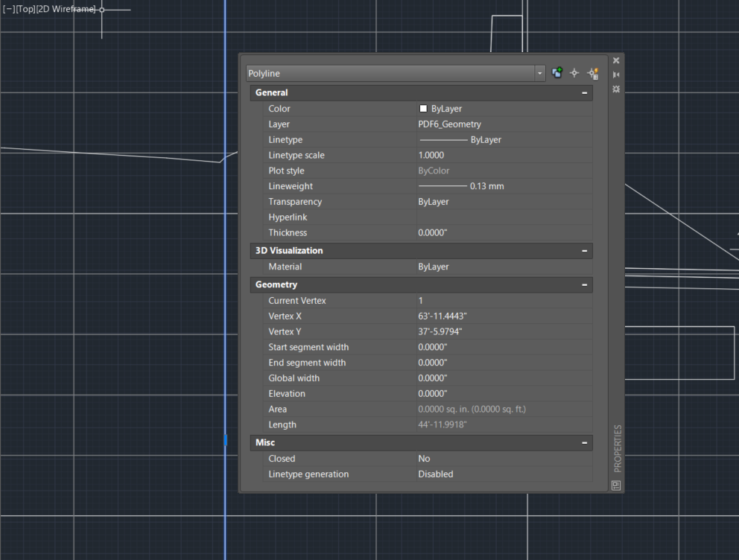The height and width of the screenshot is (560, 739).
Task: Edit the Thickness value field
Action: (504, 232)
